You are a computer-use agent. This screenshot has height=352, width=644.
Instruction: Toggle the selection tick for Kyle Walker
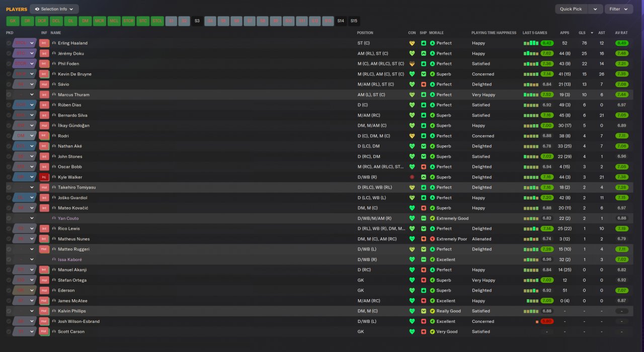click(x=9, y=177)
